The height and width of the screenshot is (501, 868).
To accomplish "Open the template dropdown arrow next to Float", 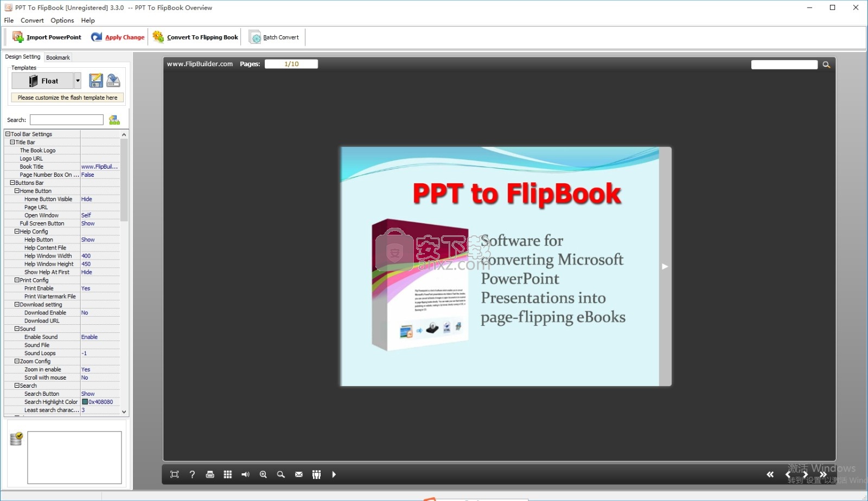I will pyautogui.click(x=78, y=80).
